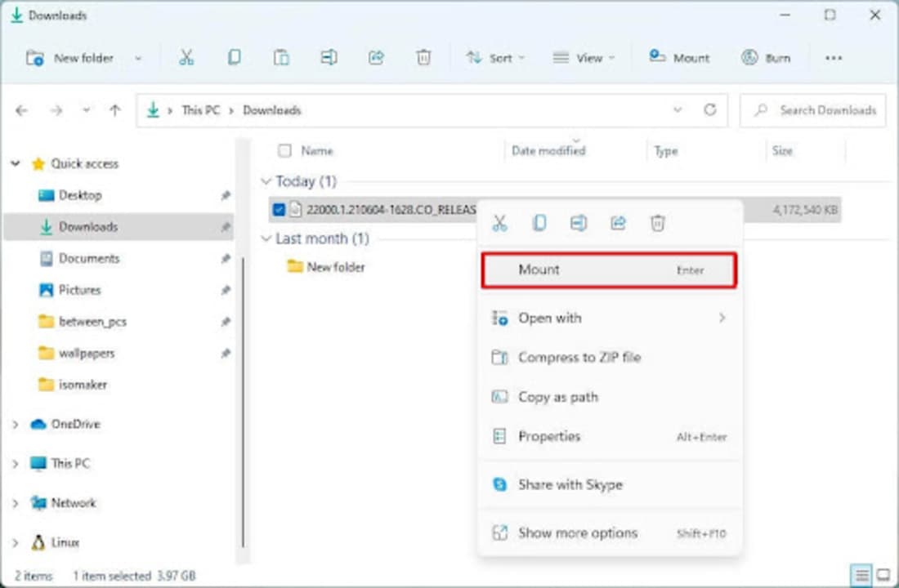The width and height of the screenshot is (899, 588).
Task: Toggle the select-all checkbox beside Name
Action: pyautogui.click(x=284, y=151)
